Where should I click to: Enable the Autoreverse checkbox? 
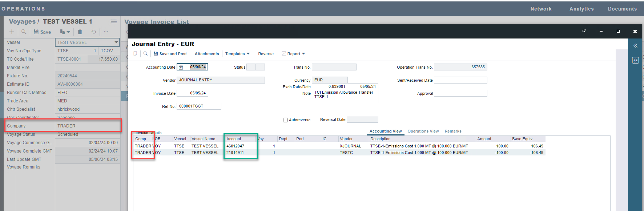pos(285,120)
